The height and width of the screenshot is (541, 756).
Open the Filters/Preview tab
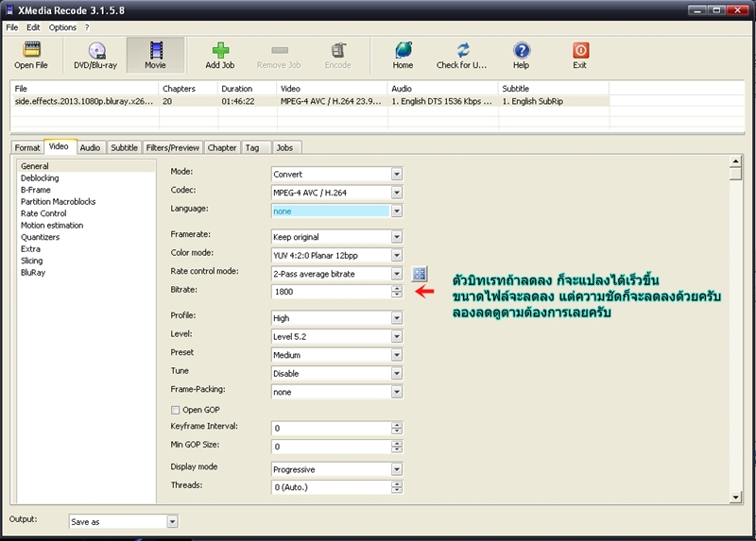173,148
